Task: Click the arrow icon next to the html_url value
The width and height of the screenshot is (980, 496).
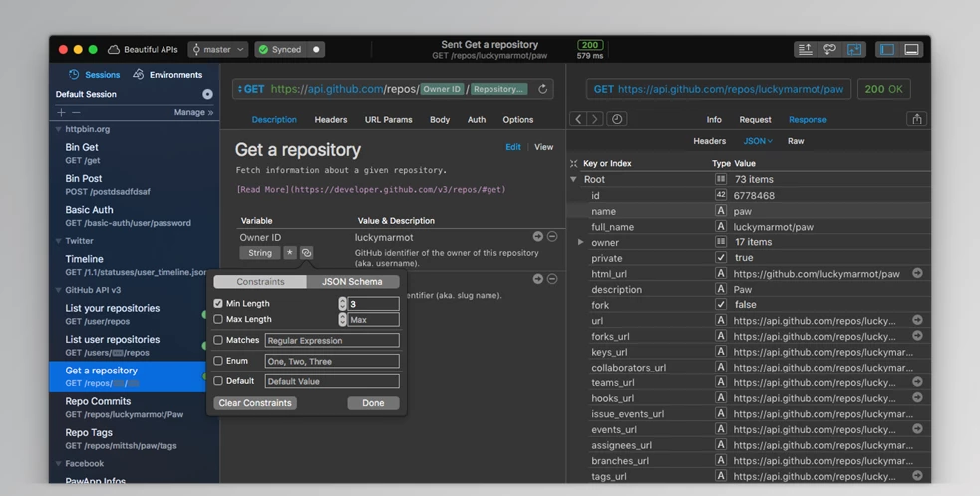Action: [x=917, y=273]
